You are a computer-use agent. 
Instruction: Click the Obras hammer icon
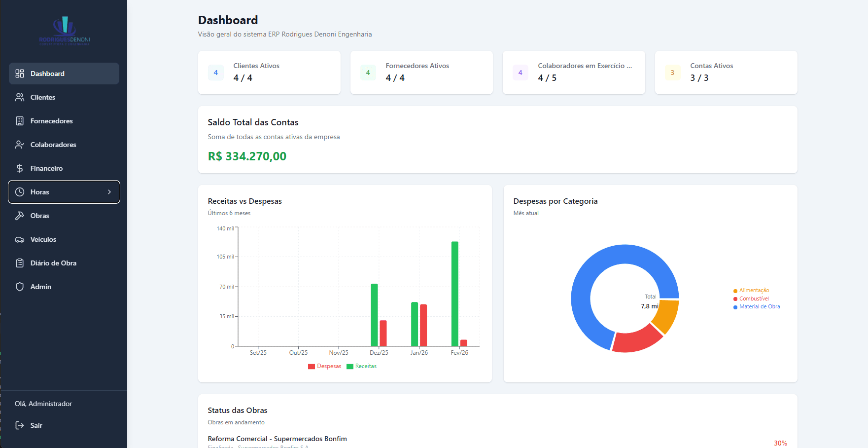pos(20,216)
